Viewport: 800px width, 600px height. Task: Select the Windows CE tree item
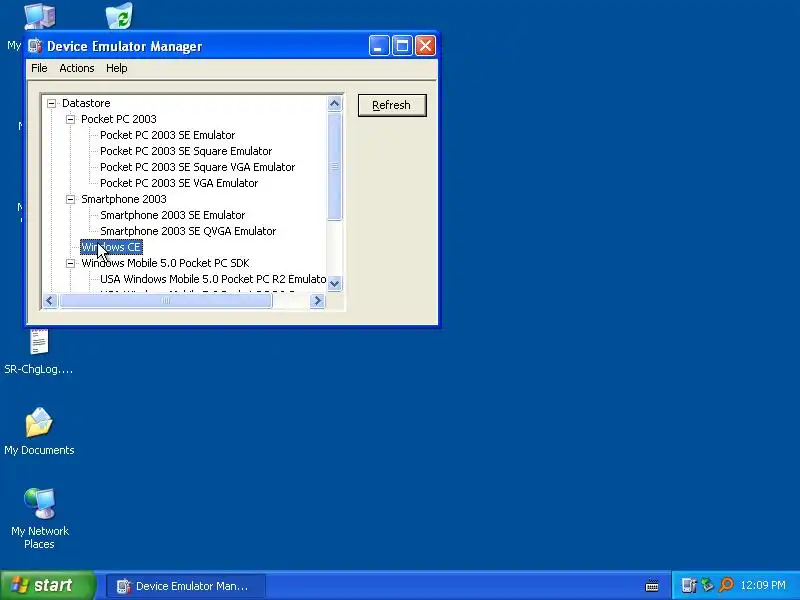tap(111, 247)
